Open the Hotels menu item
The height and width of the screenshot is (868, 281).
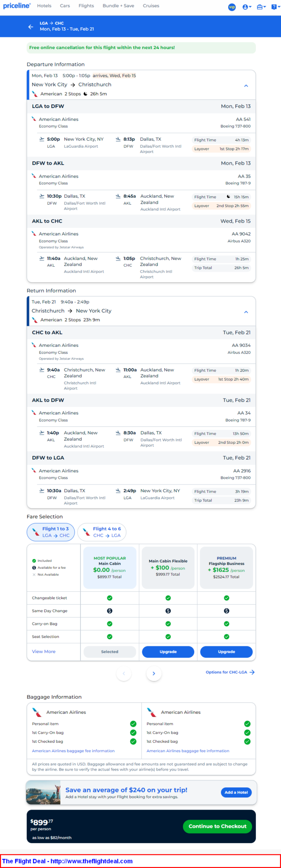pos(44,6)
